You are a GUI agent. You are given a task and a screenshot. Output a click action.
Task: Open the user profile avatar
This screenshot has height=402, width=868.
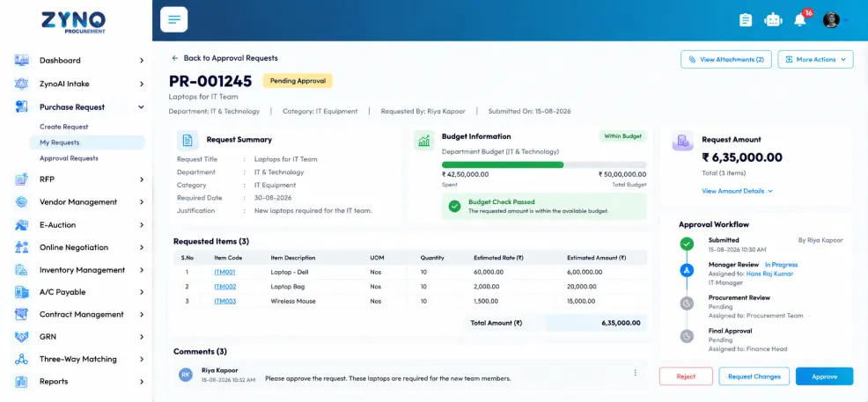coord(831,20)
